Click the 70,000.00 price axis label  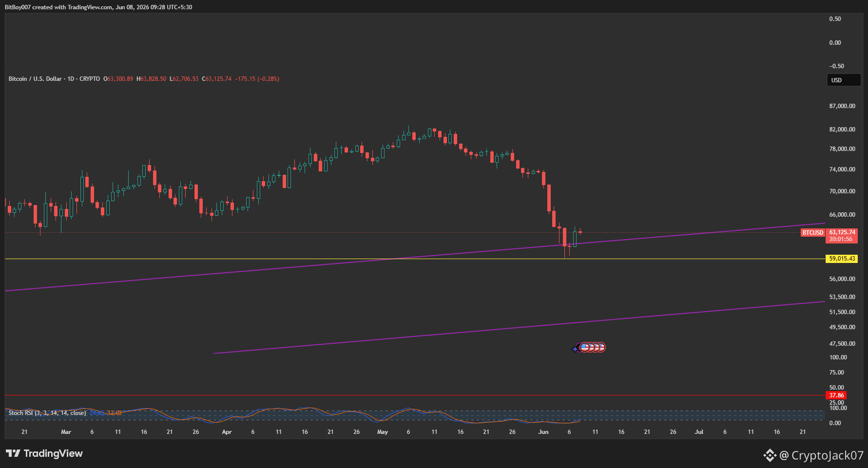[842, 191]
